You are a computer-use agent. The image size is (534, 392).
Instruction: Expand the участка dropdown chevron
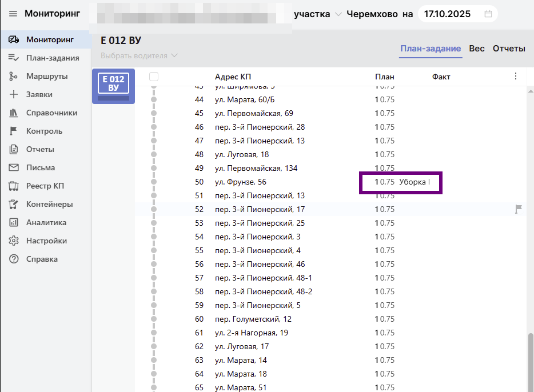coord(338,14)
